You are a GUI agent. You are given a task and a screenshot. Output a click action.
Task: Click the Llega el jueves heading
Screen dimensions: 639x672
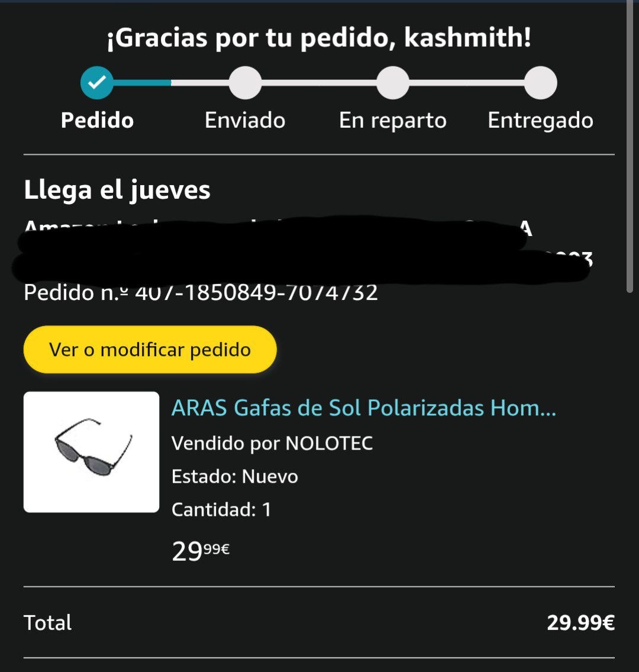point(117,190)
